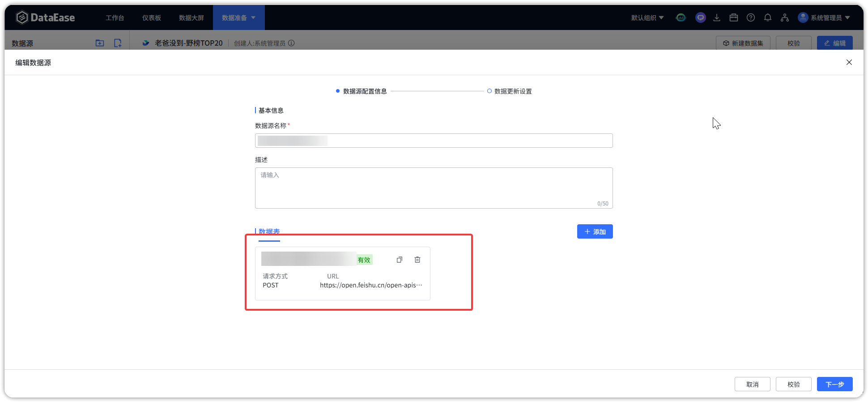
Task: Open the 系统管理员 user menu
Action: point(824,17)
